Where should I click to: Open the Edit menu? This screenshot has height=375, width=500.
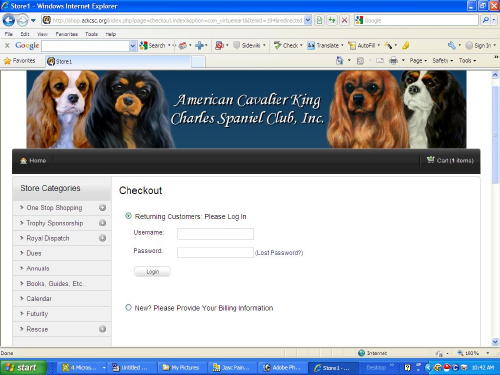point(25,34)
